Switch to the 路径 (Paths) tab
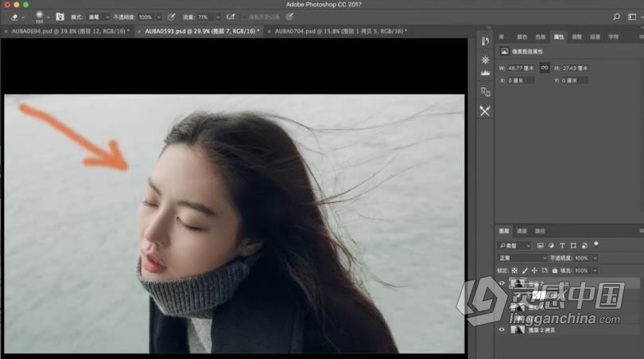Viewport: 644px width, 359px height. [x=540, y=231]
